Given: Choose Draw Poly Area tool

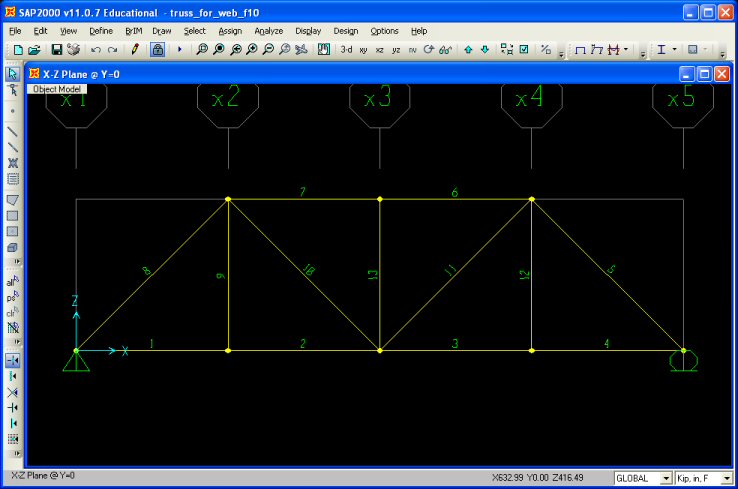Looking at the screenshot, I should coord(13,200).
